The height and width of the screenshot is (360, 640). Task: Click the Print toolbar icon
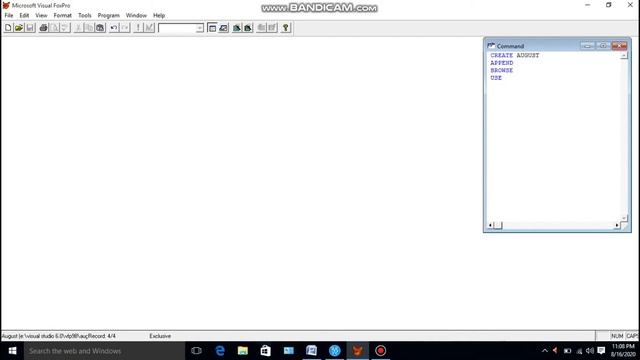43,28
